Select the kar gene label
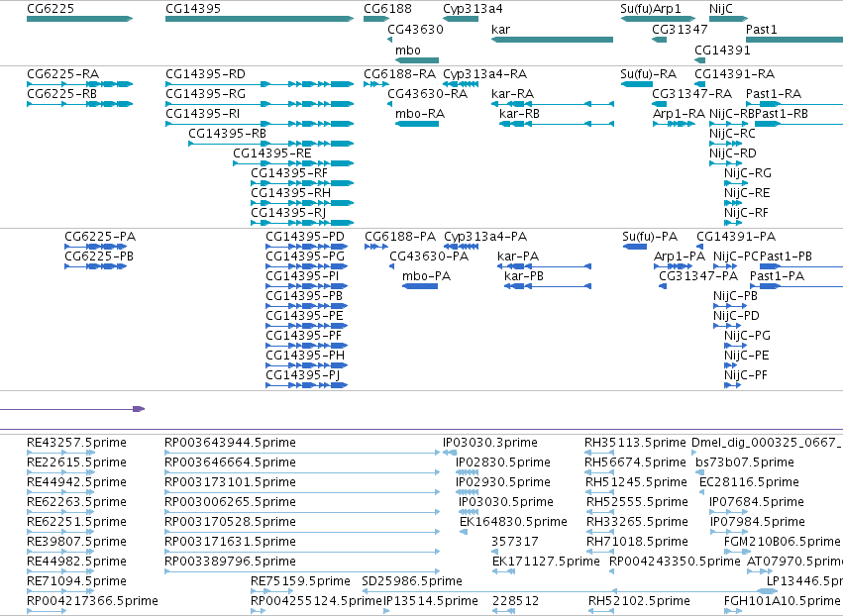This screenshot has width=843, height=616. tap(500, 29)
